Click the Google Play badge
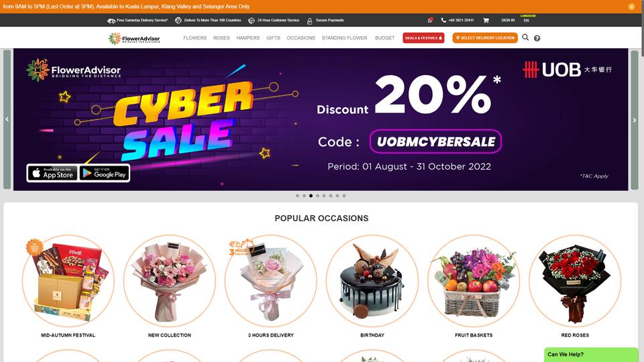 coord(105,173)
